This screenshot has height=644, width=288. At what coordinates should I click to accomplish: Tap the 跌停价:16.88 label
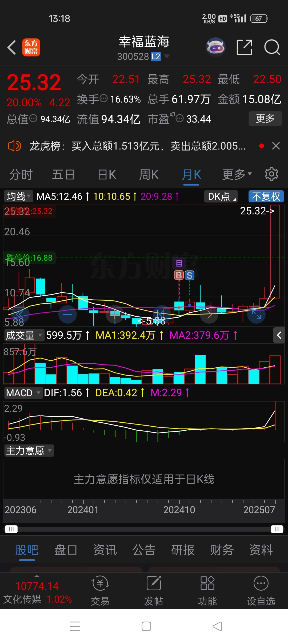point(30,258)
